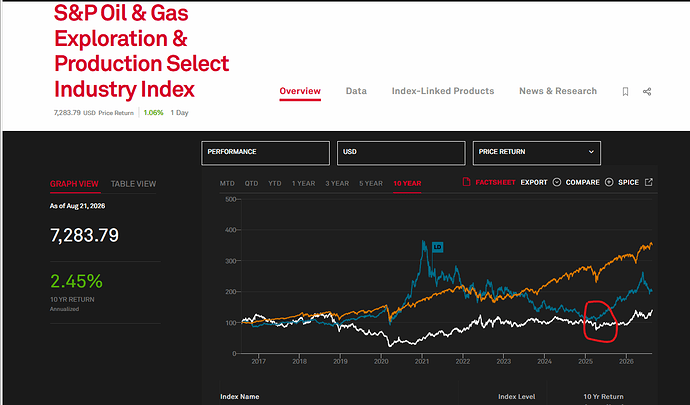The height and width of the screenshot is (405, 690).
Task: Select the YTD time range
Action: 275,183
